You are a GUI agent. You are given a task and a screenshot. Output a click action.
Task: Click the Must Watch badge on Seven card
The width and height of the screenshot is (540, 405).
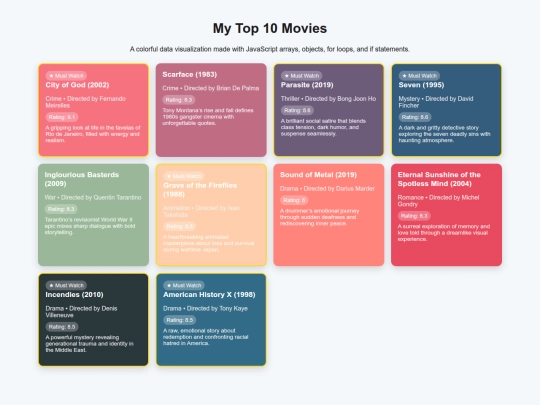[419, 76]
